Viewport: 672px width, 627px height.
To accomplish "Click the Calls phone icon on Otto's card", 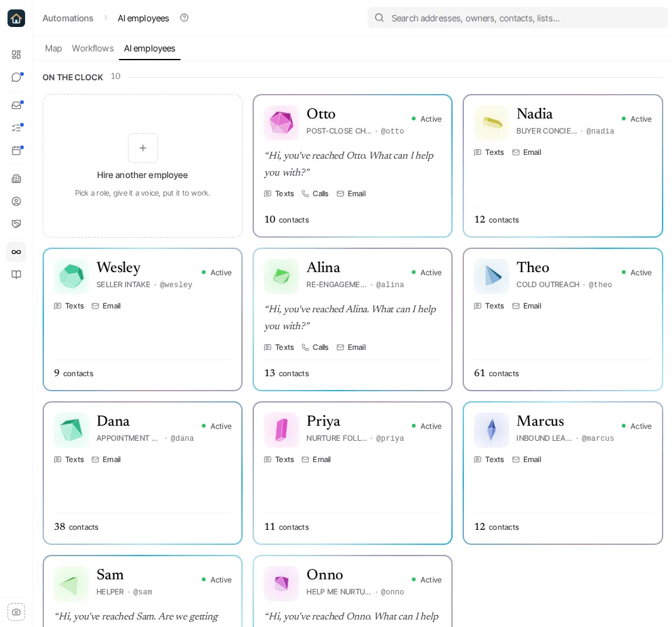I will pos(305,194).
